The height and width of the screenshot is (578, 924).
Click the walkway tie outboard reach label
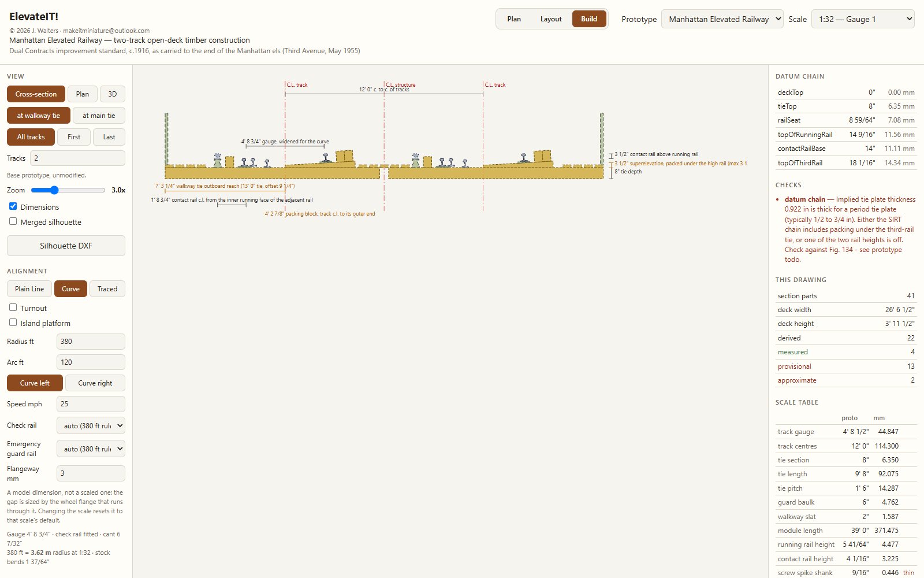(x=225, y=186)
